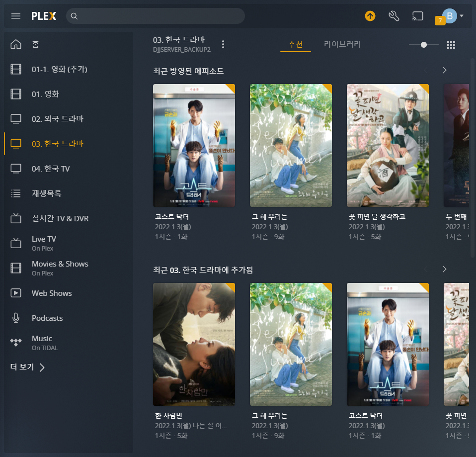Open 고스트 닥터 poster in recently added
This screenshot has height=457, width=476.
tap(388, 344)
